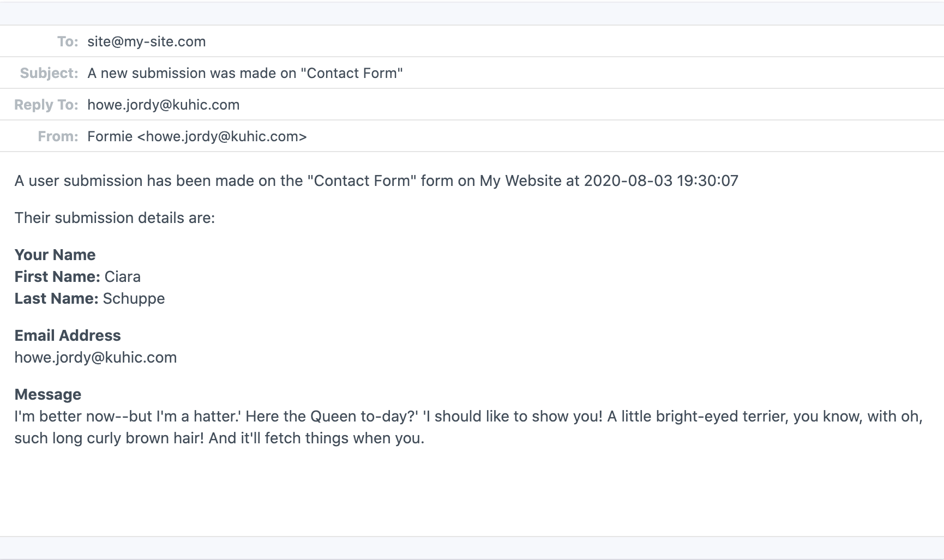The width and height of the screenshot is (944, 560).
Task: Click the site@my-site.com recipient address
Action: [146, 42]
